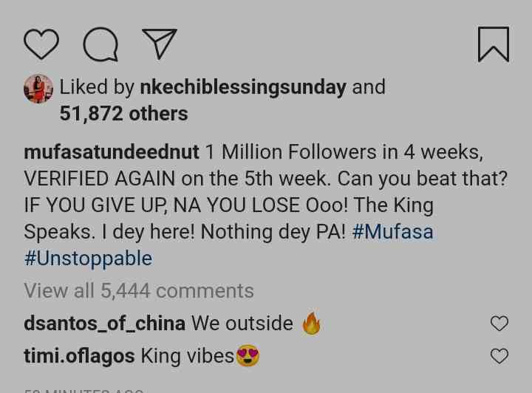Open the liker's profile picture thumbnail
532x393 pixels.
coord(38,89)
